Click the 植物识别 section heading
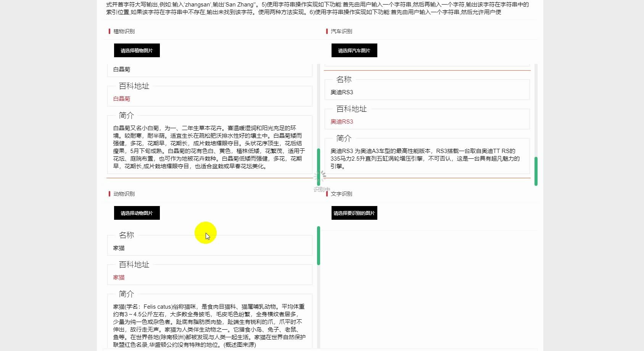Image resolution: width=644 pixels, height=351 pixels. tap(124, 31)
